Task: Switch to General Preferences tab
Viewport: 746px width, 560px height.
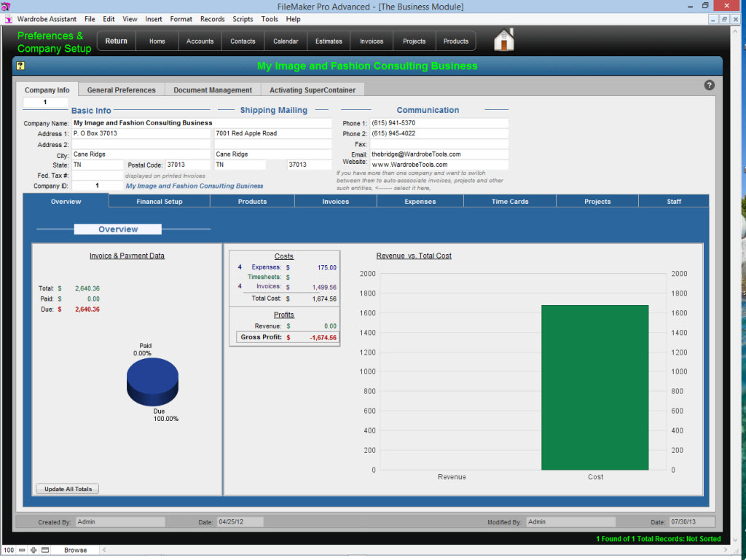Action: pyautogui.click(x=122, y=90)
